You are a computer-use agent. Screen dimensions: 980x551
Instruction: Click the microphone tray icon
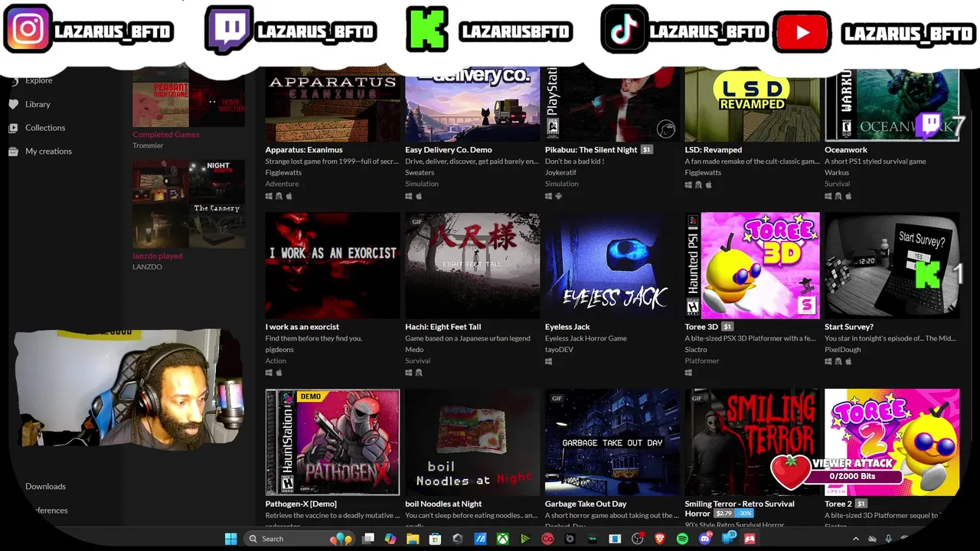pos(889,539)
